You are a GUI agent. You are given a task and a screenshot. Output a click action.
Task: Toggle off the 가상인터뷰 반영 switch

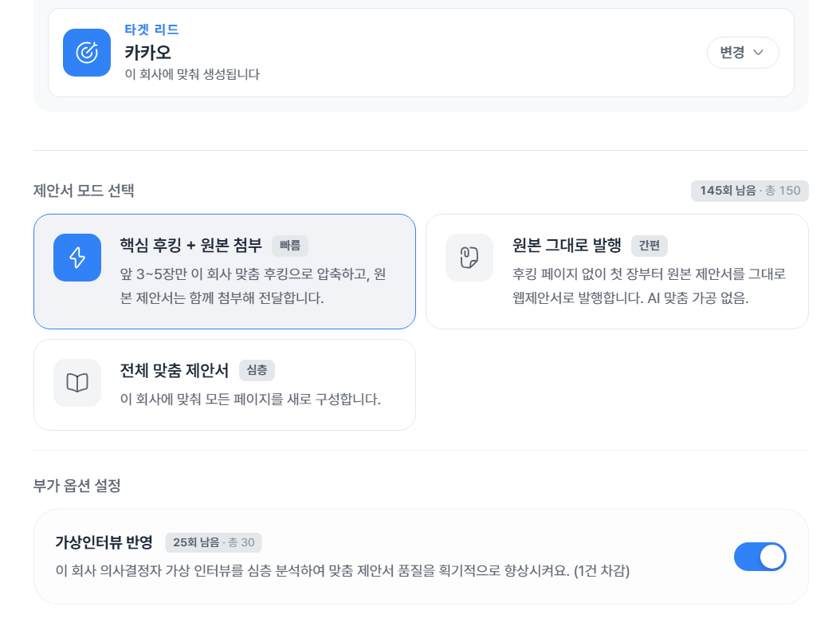[760, 557]
